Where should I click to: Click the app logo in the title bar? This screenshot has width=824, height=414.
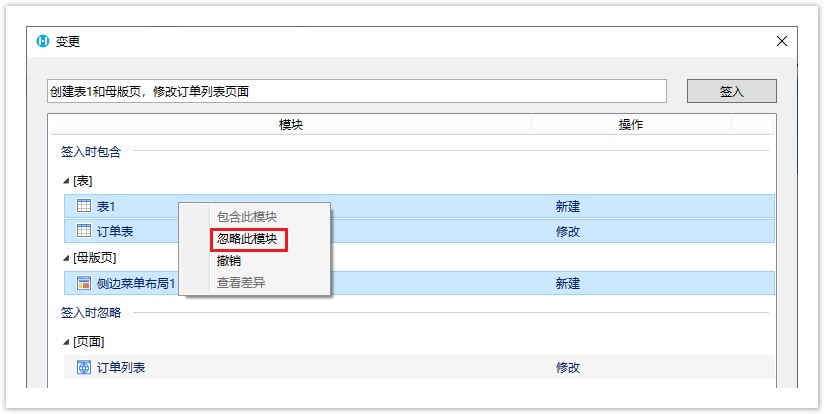tap(42, 42)
